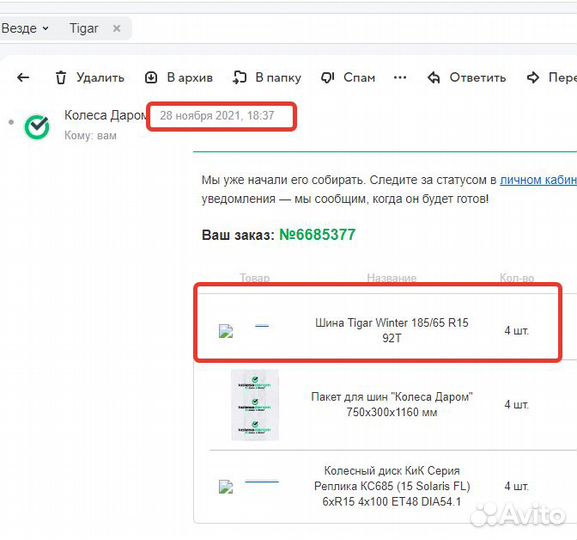
Task: Open the tire bag product thumbnail
Action: (255, 405)
